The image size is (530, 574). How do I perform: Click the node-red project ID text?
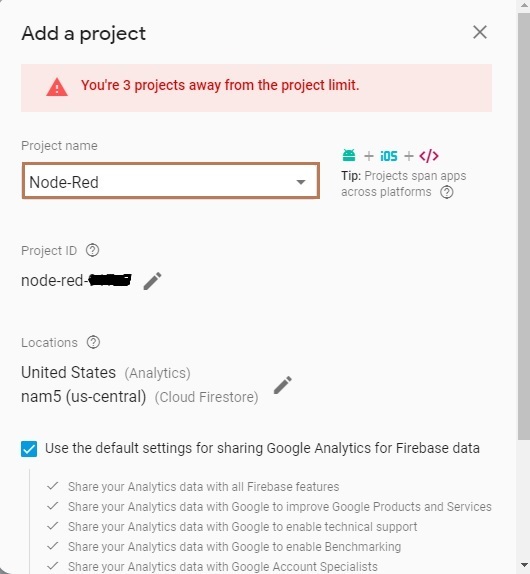tap(76, 281)
